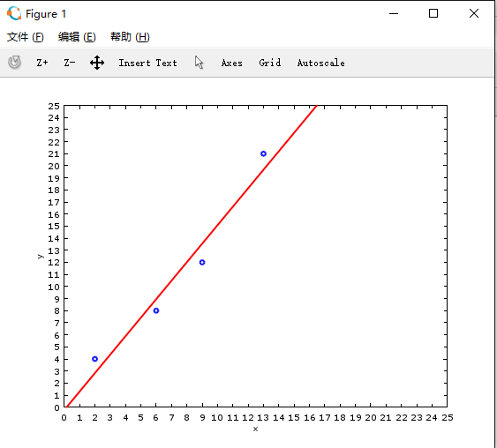Toggle the Grid display

coord(270,63)
